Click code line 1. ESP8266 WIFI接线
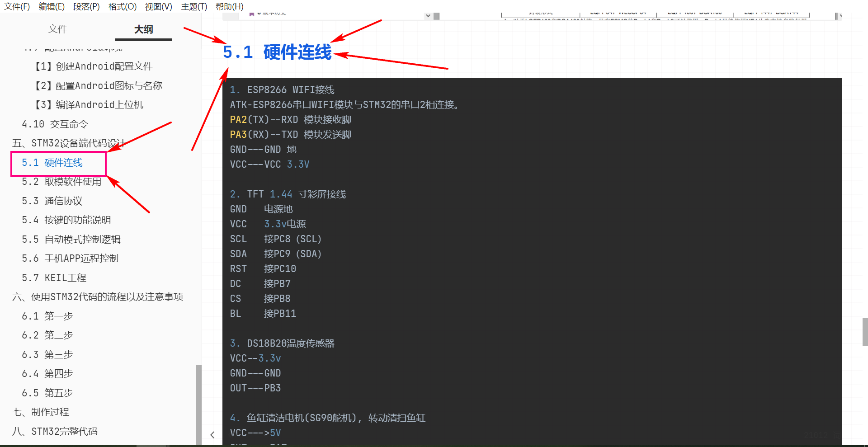The image size is (868, 447). [x=282, y=90]
